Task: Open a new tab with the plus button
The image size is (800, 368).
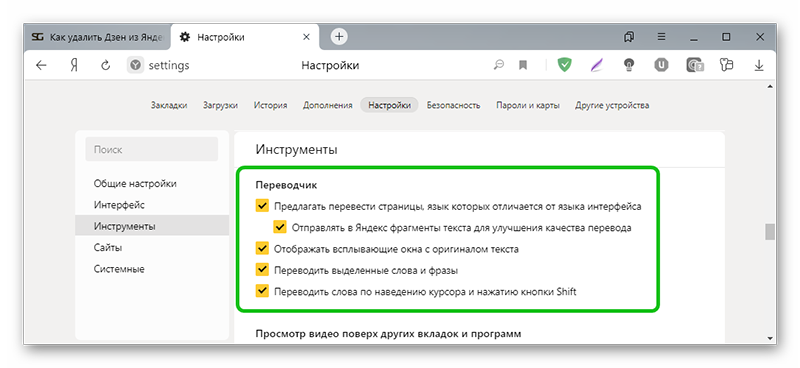Action: point(339,37)
